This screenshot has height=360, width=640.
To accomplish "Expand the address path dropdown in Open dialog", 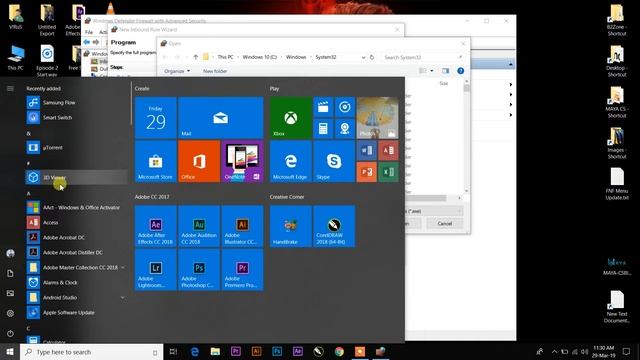I will point(363,57).
